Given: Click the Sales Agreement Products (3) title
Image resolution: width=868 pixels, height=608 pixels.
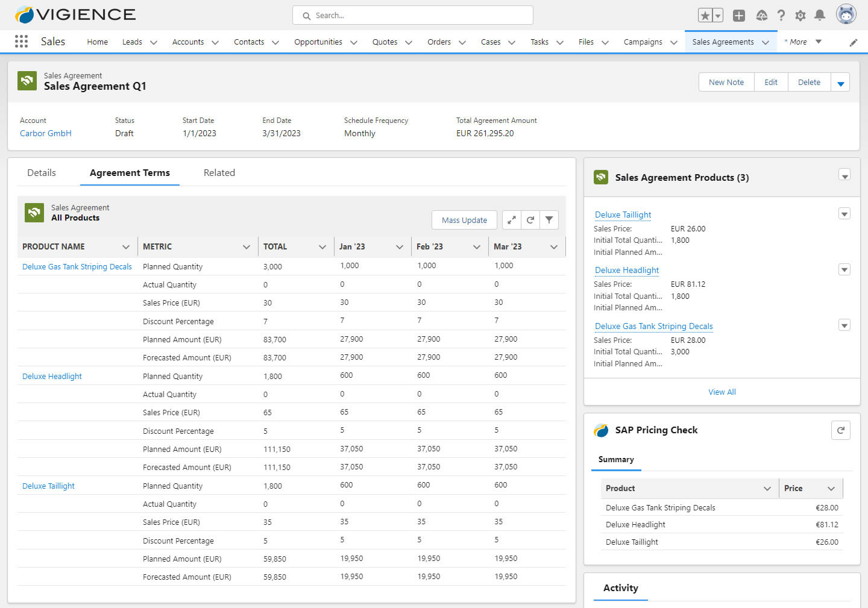Looking at the screenshot, I should pos(682,177).
